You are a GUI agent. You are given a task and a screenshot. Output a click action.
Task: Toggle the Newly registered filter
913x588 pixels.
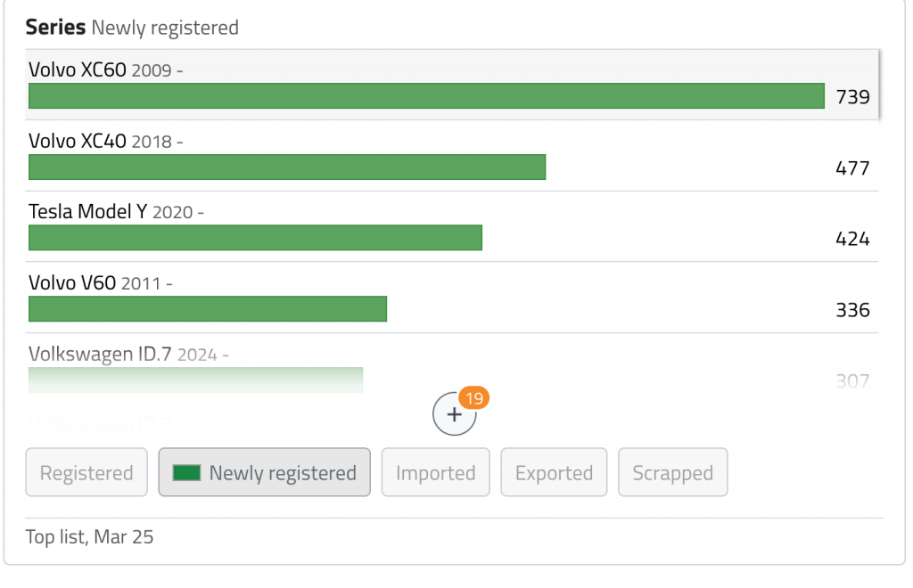pos(264,472)
